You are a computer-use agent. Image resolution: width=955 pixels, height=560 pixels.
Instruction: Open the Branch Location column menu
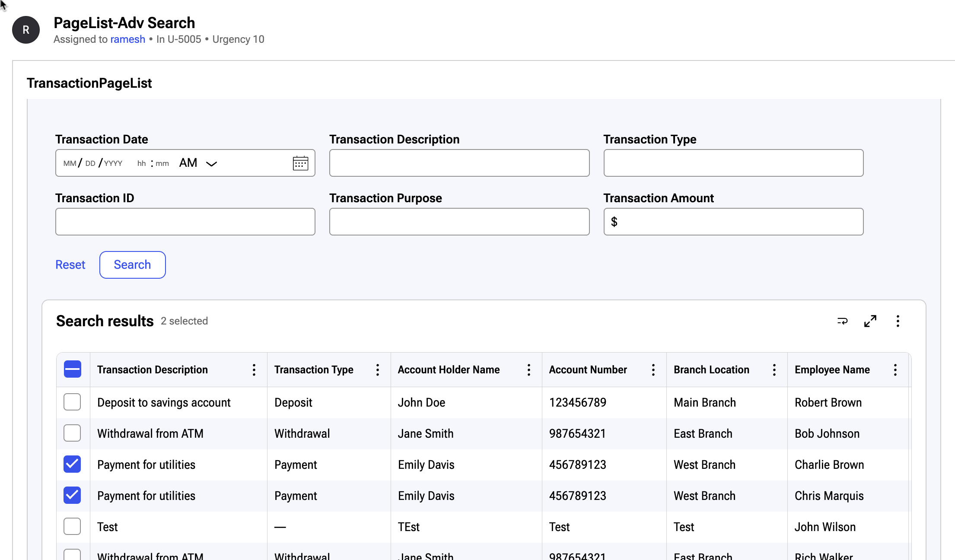[774, 370]
